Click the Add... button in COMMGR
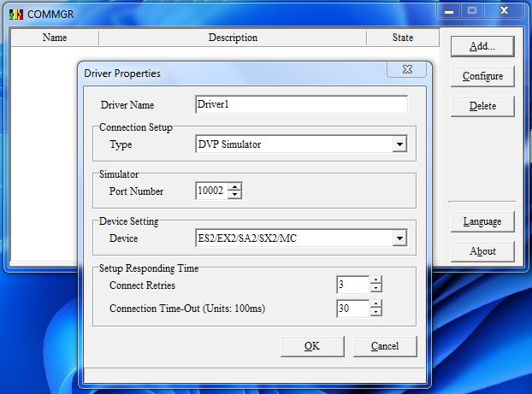The image size is (532, 394). tap(482, 46)
